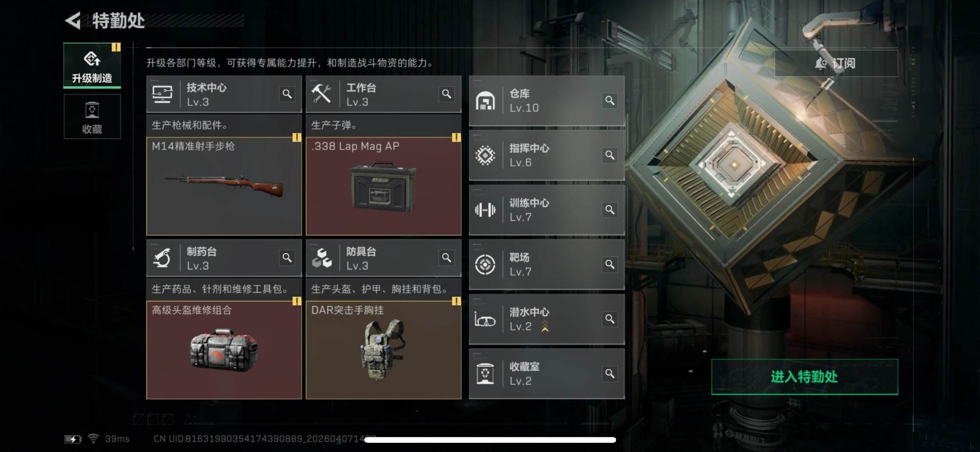Image resolution: width=980 pixels, height=452 pixels.
Task: Click the 制药台 microscope icon
Action: click(162, 258)
